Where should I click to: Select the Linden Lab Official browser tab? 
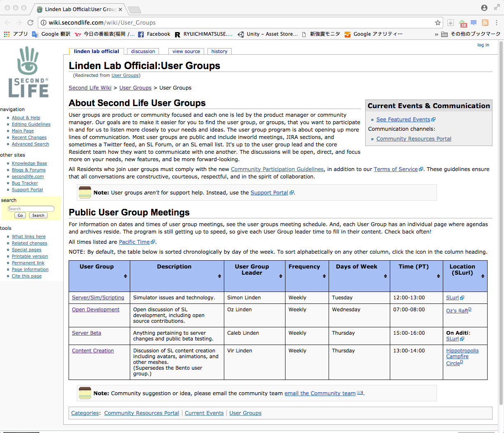(x=80, y=9)
